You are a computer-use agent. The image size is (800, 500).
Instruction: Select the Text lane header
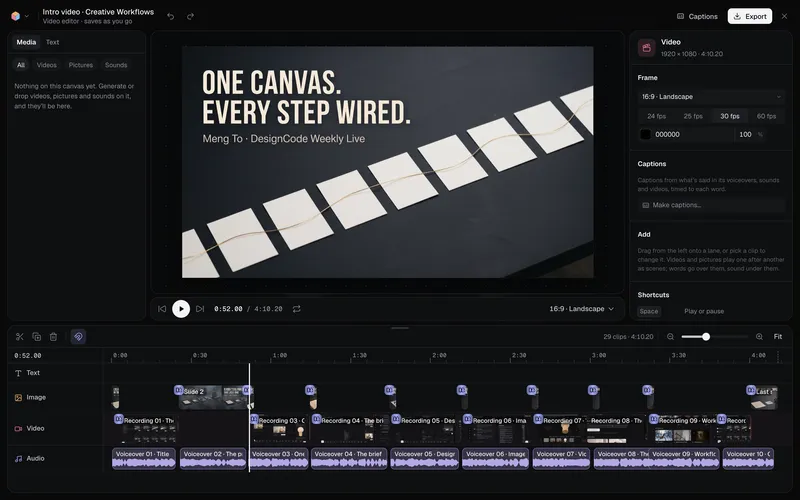click(28, 373)
